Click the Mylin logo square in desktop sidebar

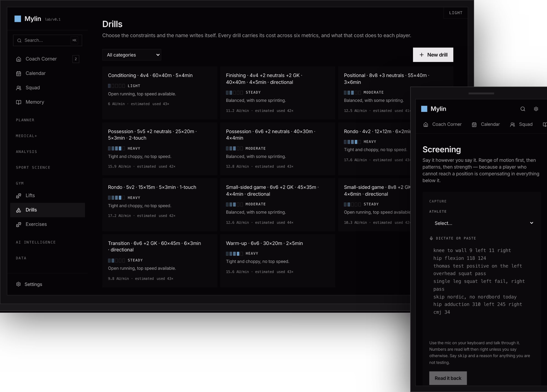coord(18,19)
